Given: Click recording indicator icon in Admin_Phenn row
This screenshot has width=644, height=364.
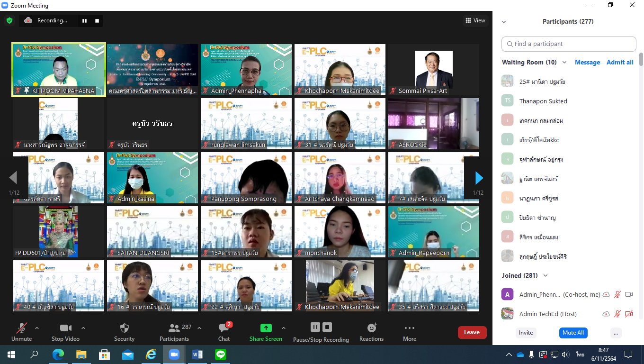Looking at the screenshot, I should pos(606,294).
